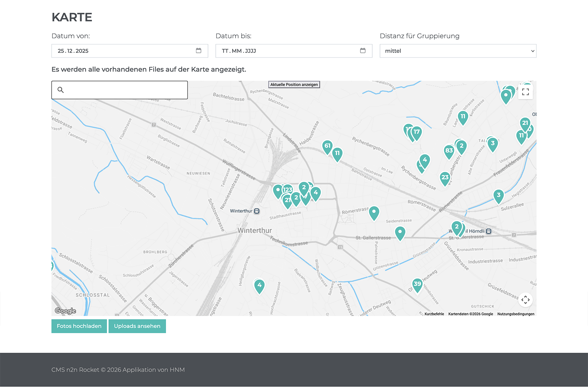This screenshot has height=392, width=588.
Task: Click the Fotos hochladen button
Action: [x=79, y=326]
